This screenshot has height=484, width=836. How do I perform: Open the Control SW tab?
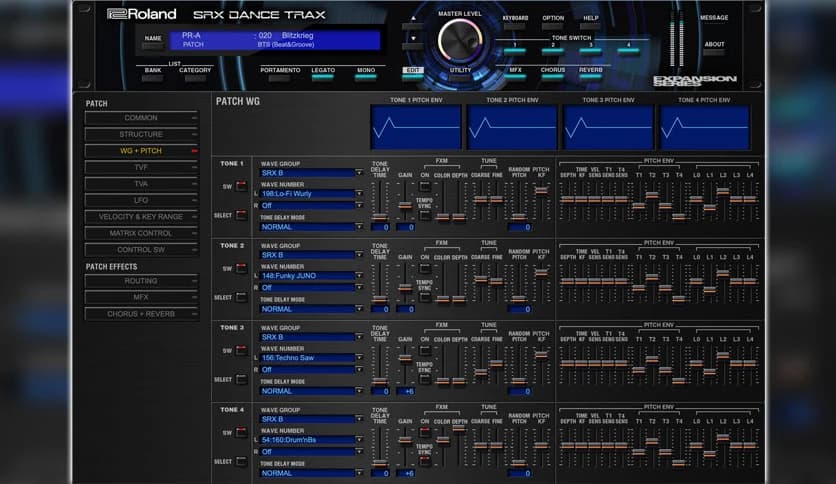141,250
